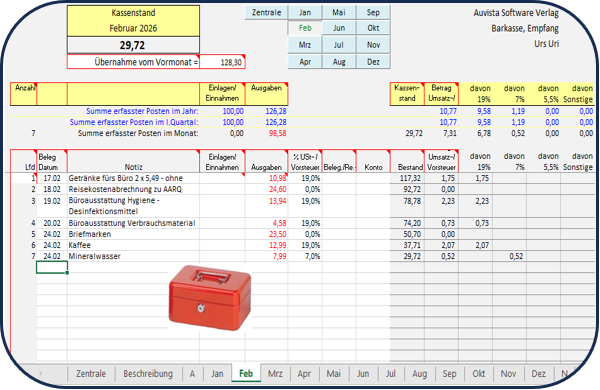The width and height of the screenshot is (600, 390).
Task: Jump to Apr using month button
Action: click(305, 62)
